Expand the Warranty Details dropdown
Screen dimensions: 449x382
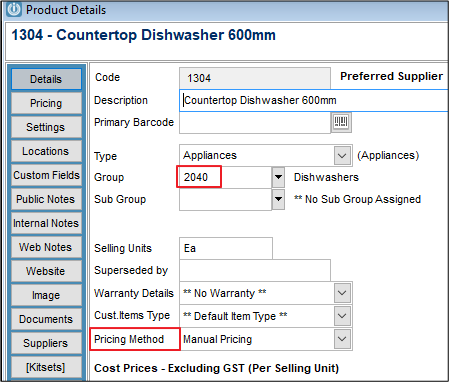(x=342, y=293)
